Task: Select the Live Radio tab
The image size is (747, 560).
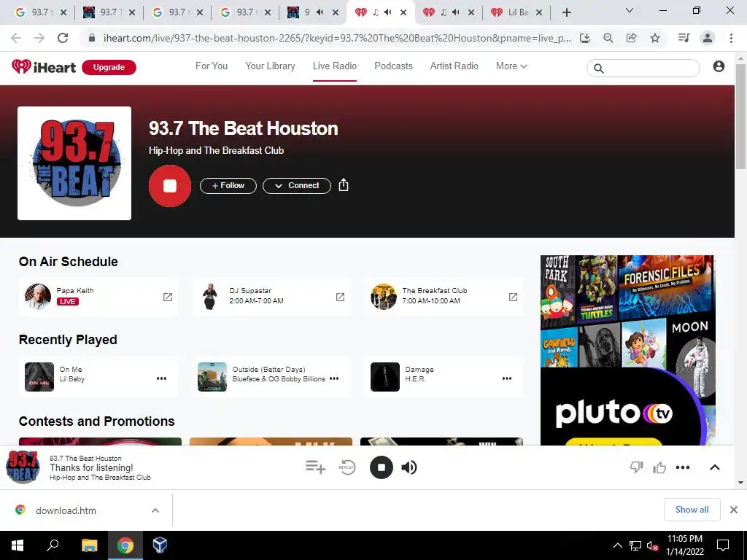Action: tap(334, 66)
